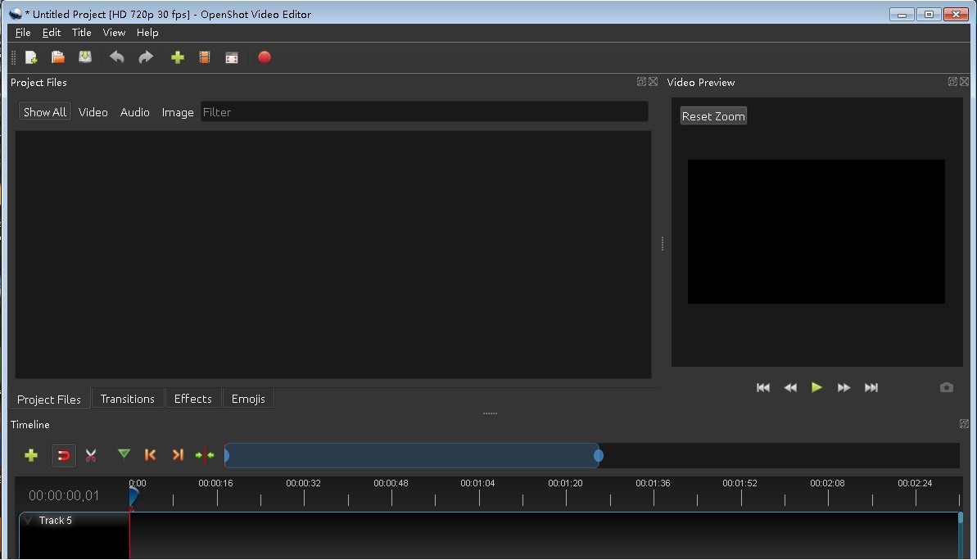Image resolution: width=977 pixels, height=560 pixels.
Task: Click the timeline ruler at 00:01:04
Action: coord(478,483)
